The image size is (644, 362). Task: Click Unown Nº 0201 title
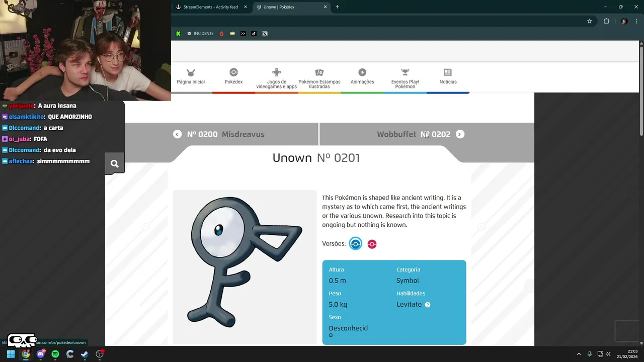(316, 158)
